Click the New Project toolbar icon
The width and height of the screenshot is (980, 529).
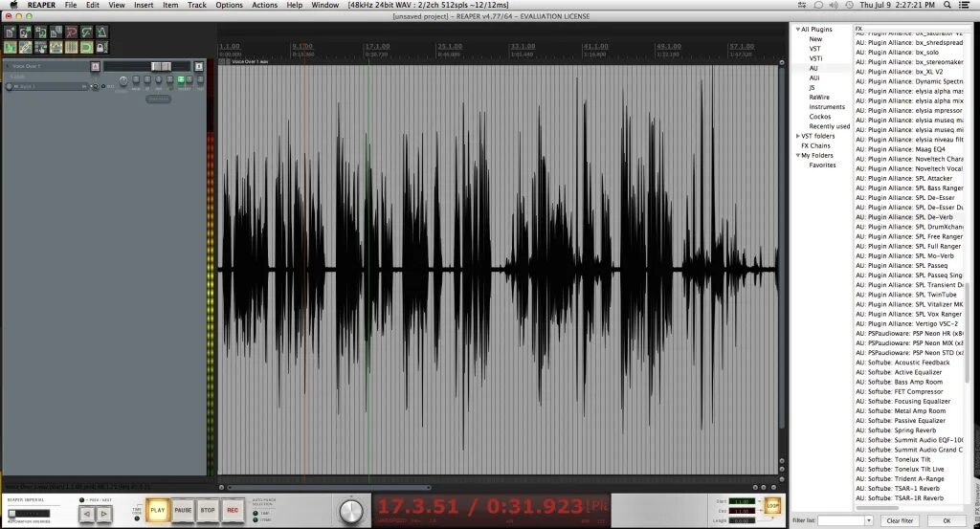point(10,32)
